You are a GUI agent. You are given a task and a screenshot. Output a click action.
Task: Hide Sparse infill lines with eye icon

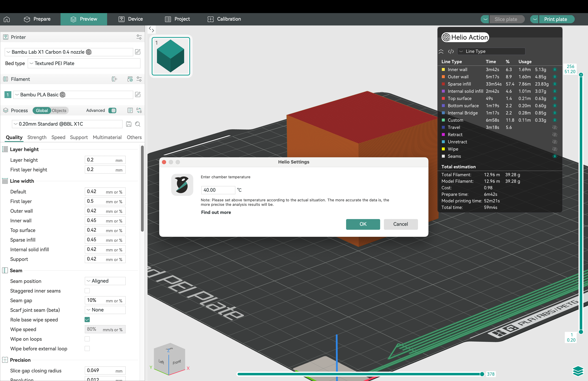tap(555, 84)
